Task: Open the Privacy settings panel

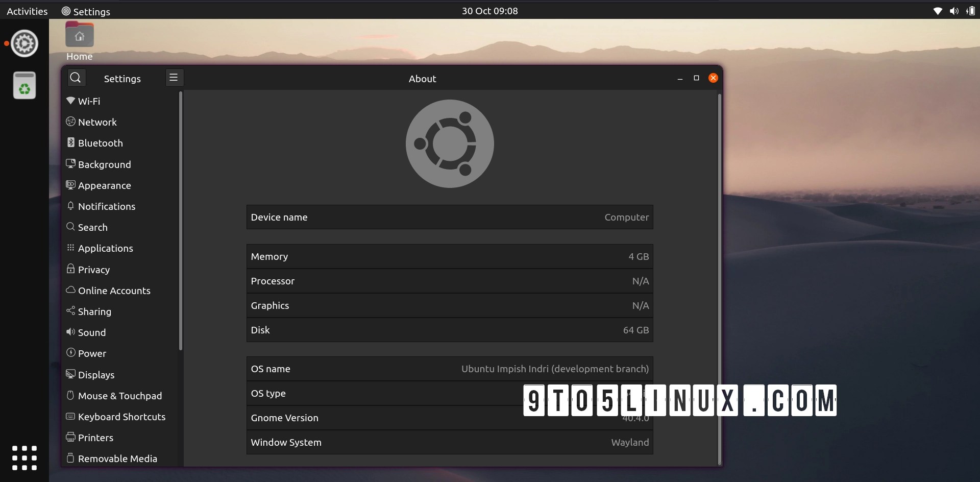Action: pyautogui.click(x=120, y=270)
